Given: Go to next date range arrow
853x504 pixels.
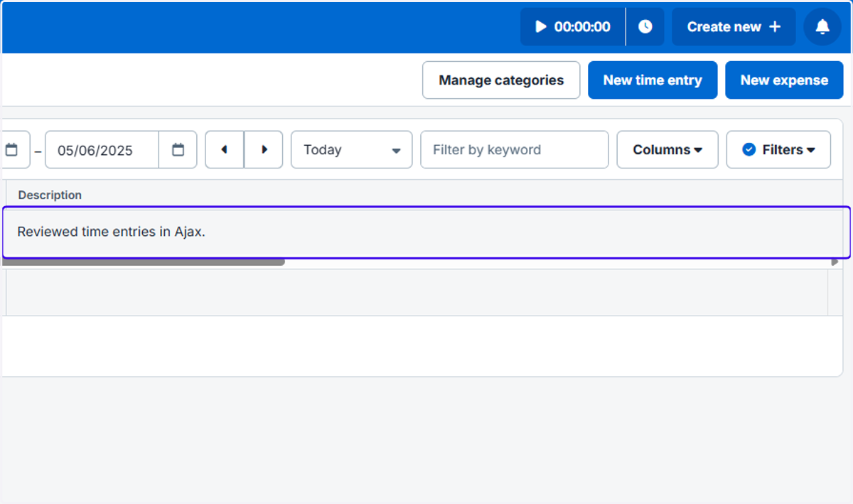Looking at the screenshot, I should (264, 150).
